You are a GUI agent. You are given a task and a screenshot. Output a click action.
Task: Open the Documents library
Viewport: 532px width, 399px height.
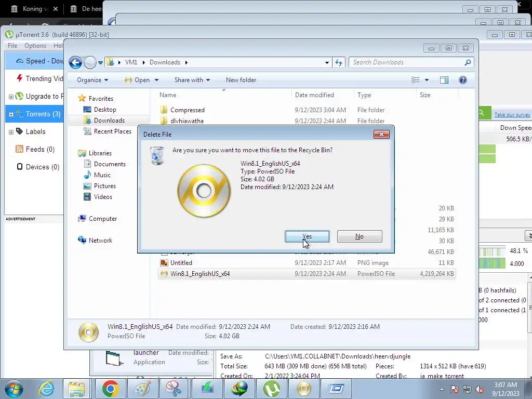pos(110,164)
